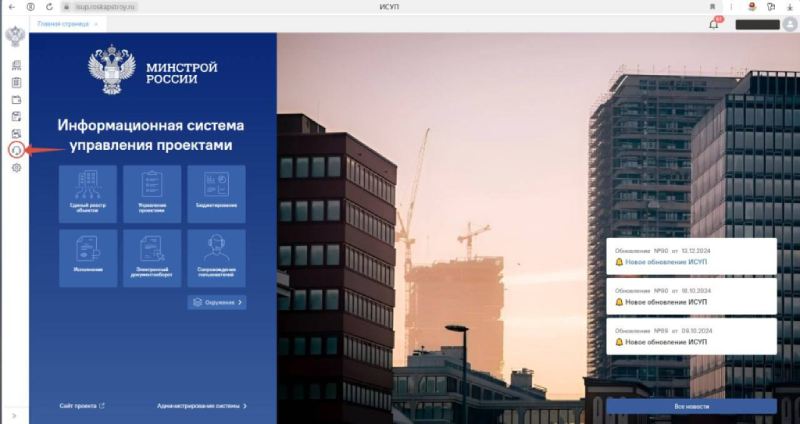
Task: Click the notifications bell icon
Action: click(x=714, y=24)
